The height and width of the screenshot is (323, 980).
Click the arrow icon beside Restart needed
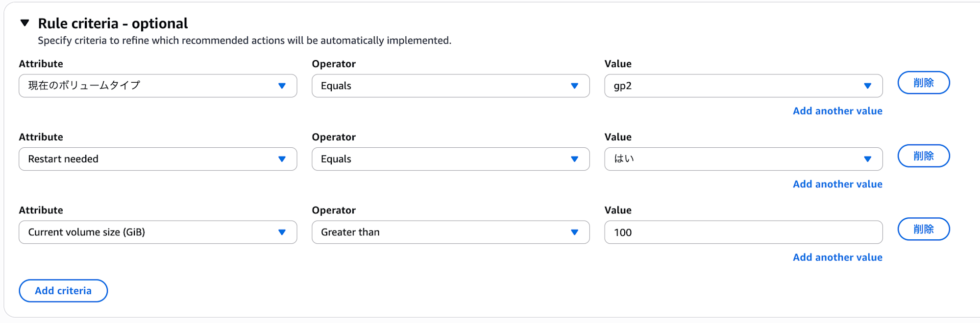[x=282, y=159]
